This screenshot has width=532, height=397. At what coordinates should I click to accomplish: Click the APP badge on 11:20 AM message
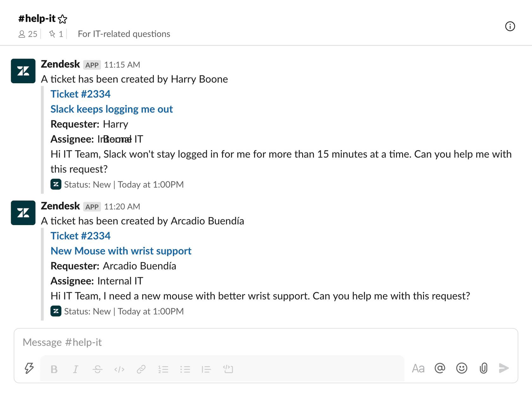(x=92, y=207)
